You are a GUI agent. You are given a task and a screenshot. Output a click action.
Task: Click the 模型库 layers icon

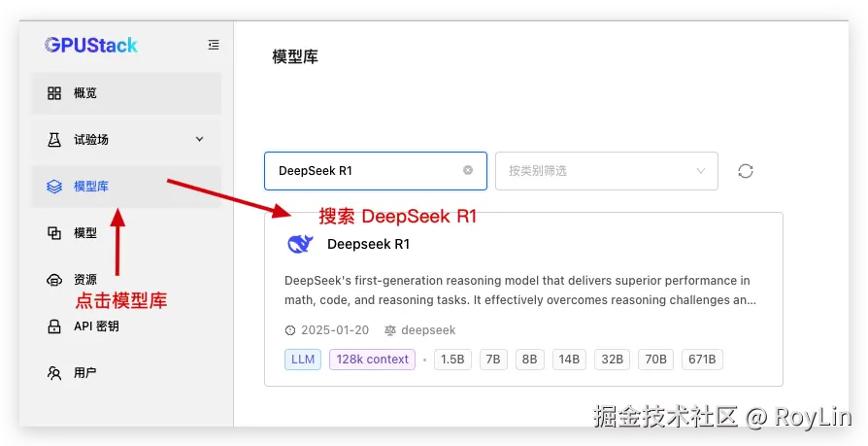(54, 187)
